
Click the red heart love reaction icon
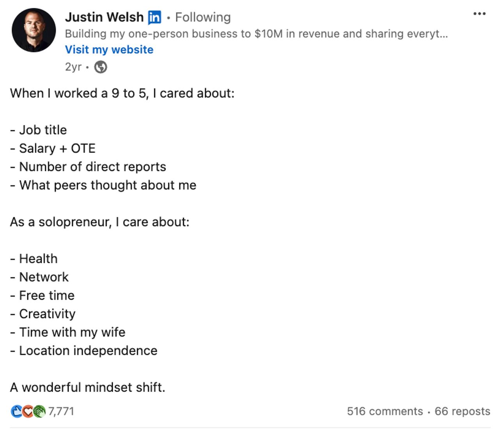(27, 411)
